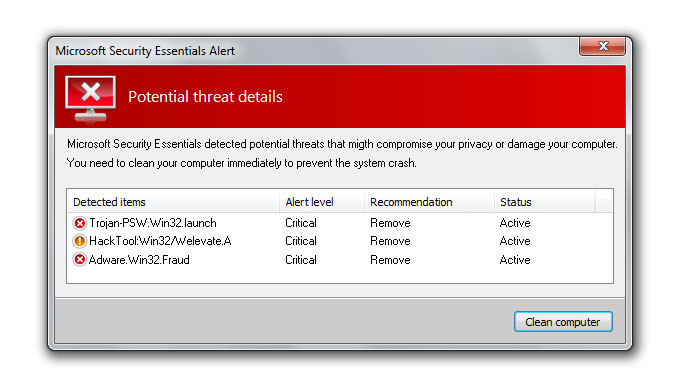Image resolution: width=691 pixels, height=389 pixels.
Task: Click the Potential threat details heading
Action: point(205,96)
